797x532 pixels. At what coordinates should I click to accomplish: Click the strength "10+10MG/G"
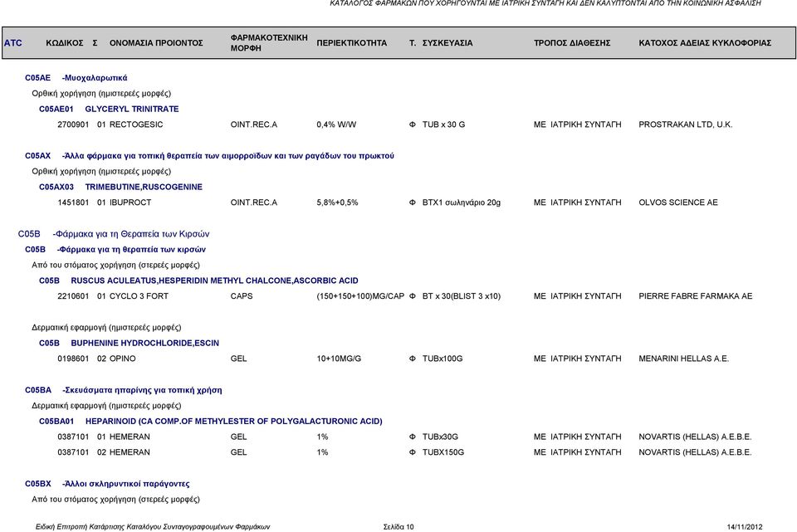point(339,359)
